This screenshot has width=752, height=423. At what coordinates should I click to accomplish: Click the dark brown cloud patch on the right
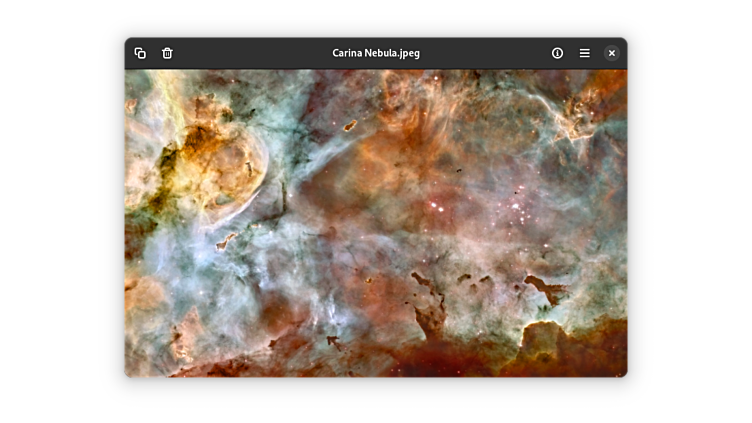(x=546, y=290)
